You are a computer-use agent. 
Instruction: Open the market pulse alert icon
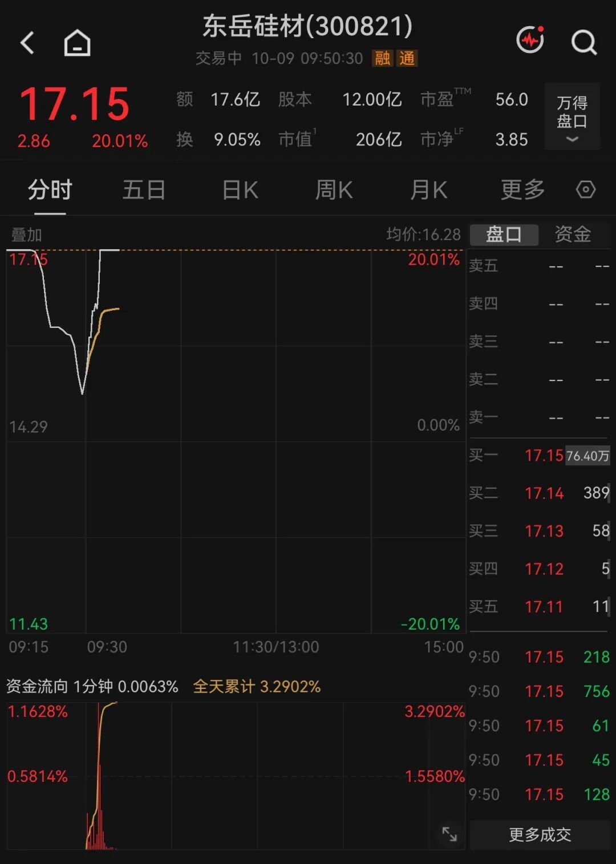530,40
